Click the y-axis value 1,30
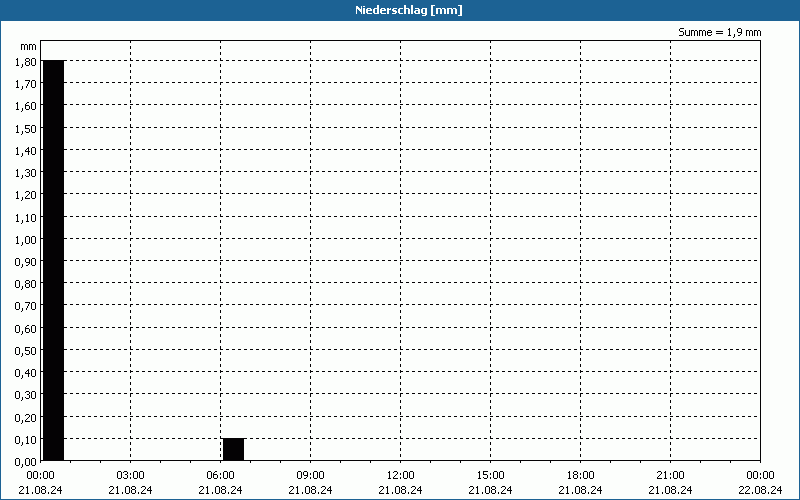This screenshot has width=800, height=500. (26, 173)
